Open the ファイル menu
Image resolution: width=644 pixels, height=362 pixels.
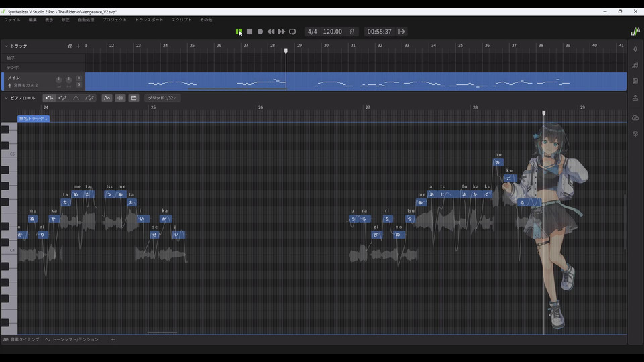pyautogui.click(x=12, y=19)
